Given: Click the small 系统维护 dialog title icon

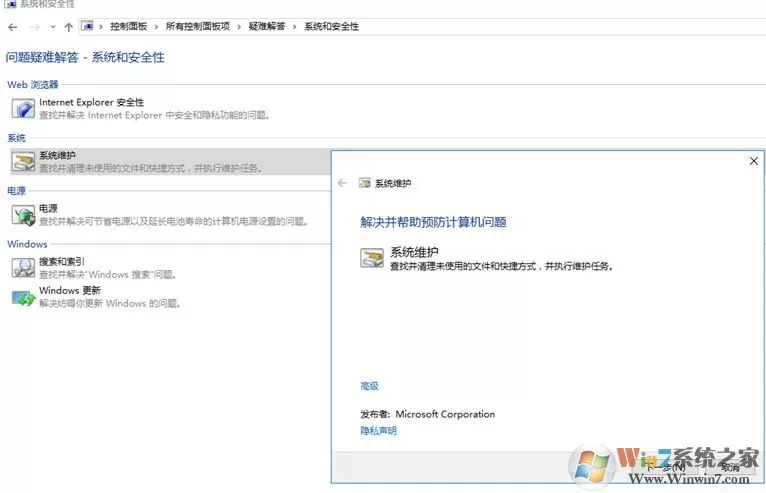Looking at the screenshot, I should coord(364,183).
